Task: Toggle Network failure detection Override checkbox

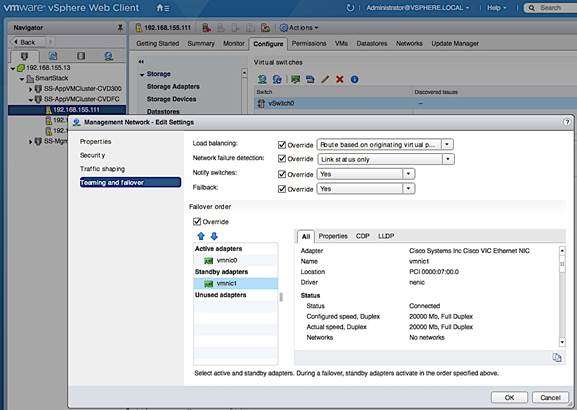Action: [x=282, y=159]
